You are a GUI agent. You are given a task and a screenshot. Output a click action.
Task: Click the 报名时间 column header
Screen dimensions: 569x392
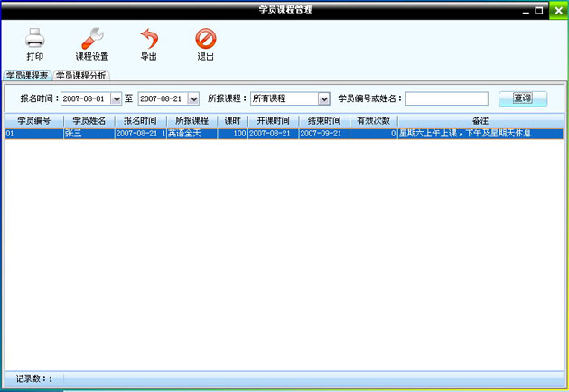pos(140,120)
